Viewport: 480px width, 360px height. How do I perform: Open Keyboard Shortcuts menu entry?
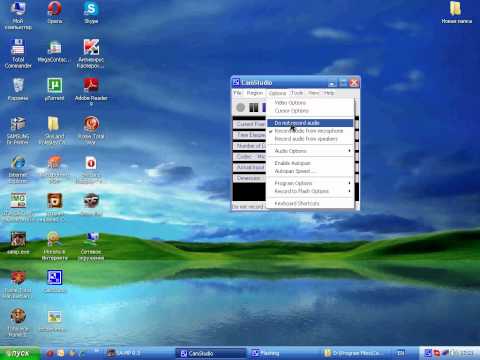310,203
